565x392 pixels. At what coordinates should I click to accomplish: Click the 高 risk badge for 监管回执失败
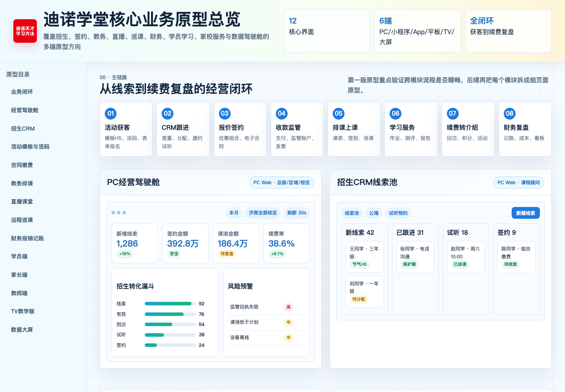tap(288, 307)
